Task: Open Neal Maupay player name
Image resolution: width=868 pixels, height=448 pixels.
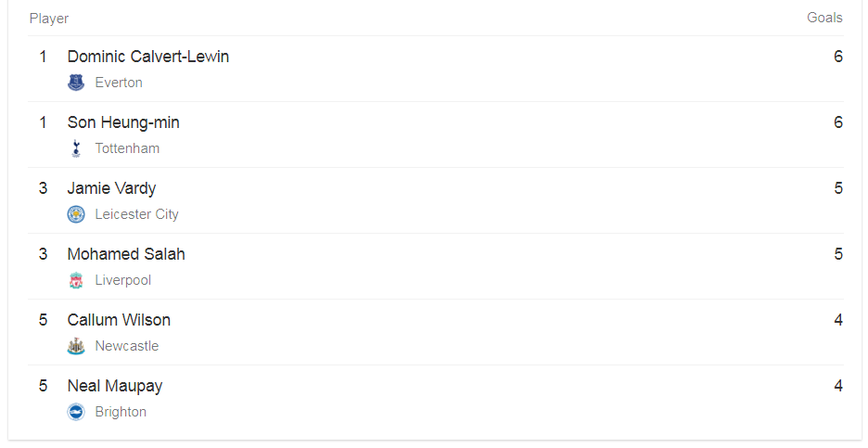Action: tap(115, 386)
